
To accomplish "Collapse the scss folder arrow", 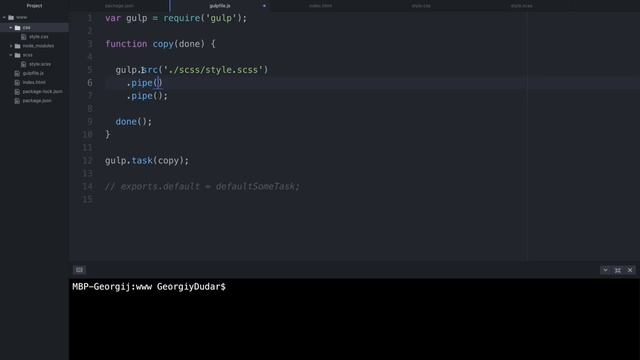I will coord(11,55).
